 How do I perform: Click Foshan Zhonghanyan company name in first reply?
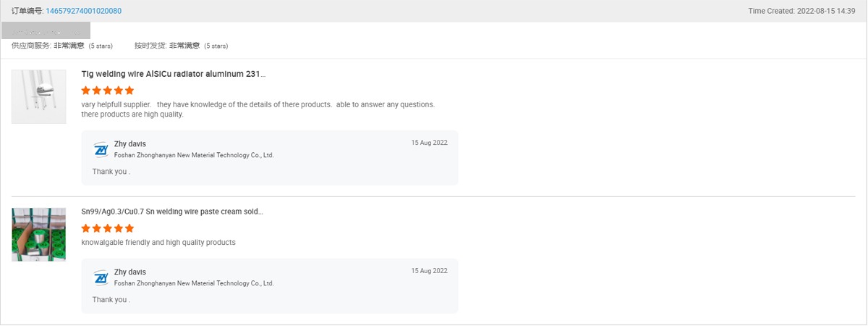[x=194, y=155]
